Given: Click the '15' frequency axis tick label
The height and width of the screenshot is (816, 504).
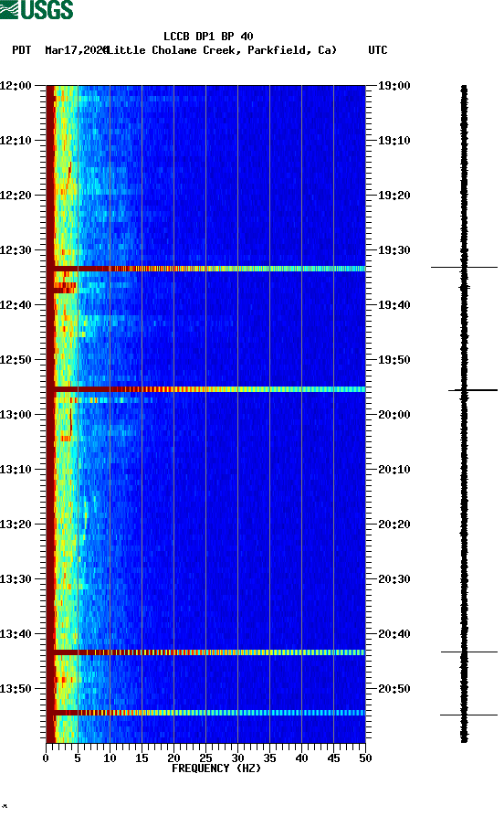Looking at the screenshot, I should tap(142, 758).
